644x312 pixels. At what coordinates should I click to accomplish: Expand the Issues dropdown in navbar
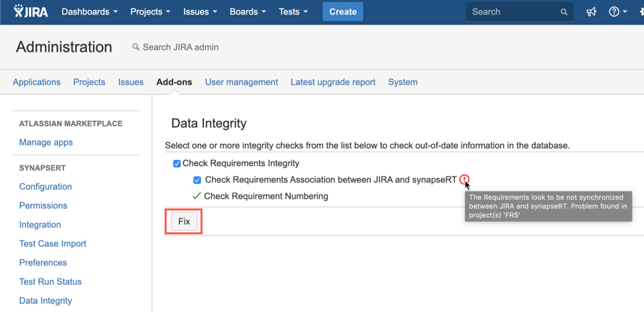200,12
